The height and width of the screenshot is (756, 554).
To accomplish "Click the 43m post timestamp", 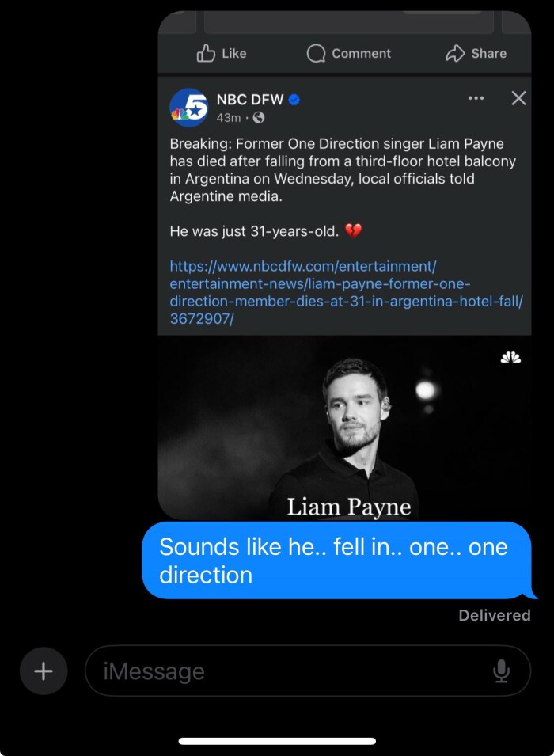I will click(228, 118).
